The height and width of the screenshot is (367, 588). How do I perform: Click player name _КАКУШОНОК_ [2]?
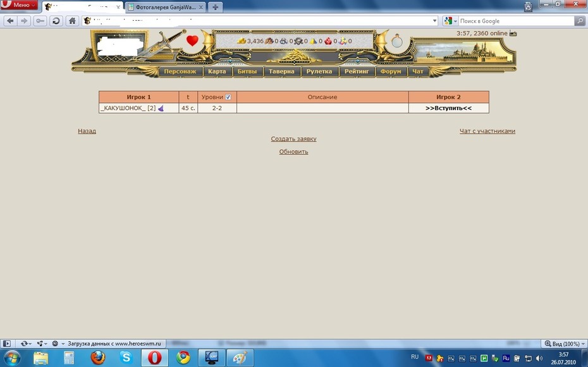128,108
